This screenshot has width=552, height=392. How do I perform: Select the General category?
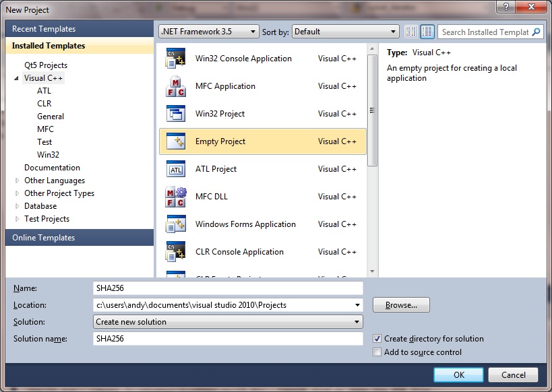click(51, 117)
